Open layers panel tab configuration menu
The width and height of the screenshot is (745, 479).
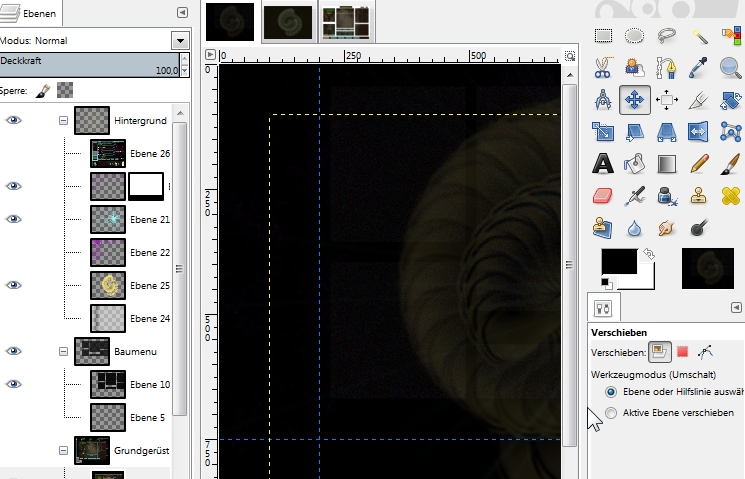coord(181,12)
